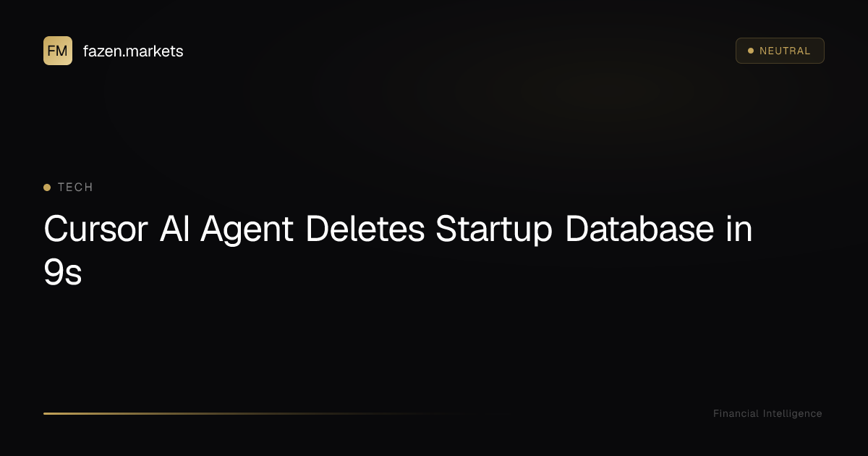Click the gold dot beside TECH
The image size is (868, 456).
[x=47, y=187]
